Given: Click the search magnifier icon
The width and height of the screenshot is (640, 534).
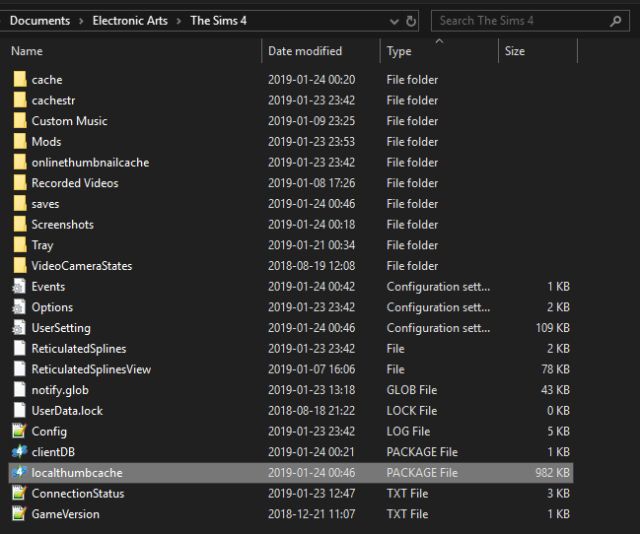Looking at the screenshot, I should point(616,21).
